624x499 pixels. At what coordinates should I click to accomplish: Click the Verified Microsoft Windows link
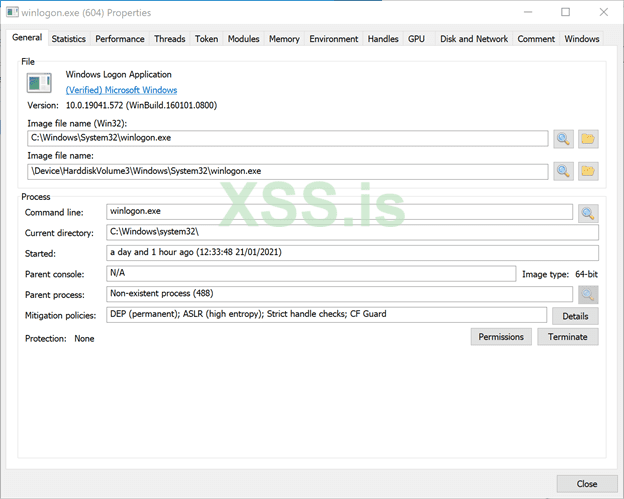[121, 90]
